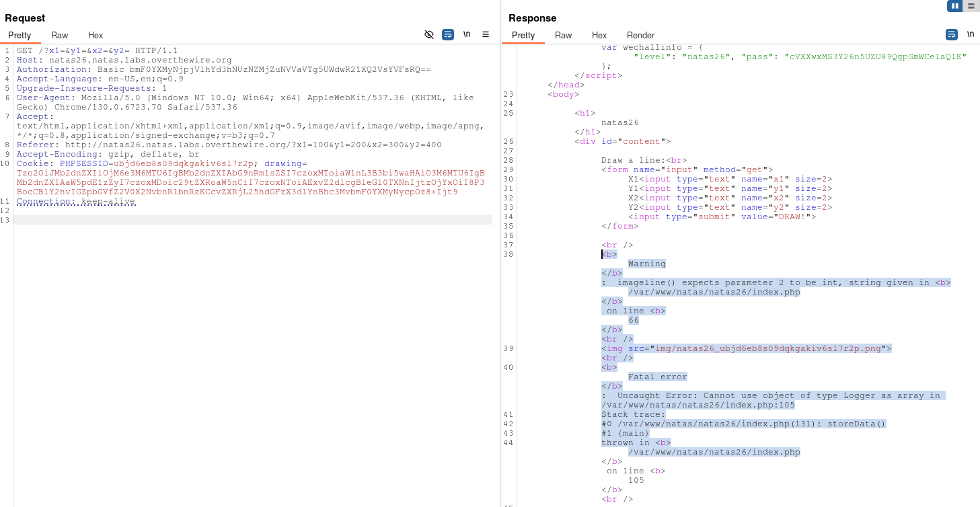Click the highlighted 'Warning' text
Screen dimensions: 980x507
tap(647, 264)
